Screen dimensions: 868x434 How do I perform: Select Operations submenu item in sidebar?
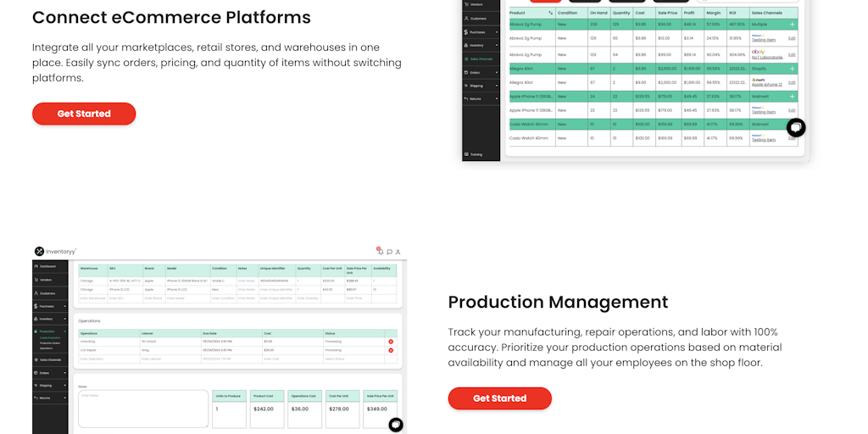coord(46,348)
